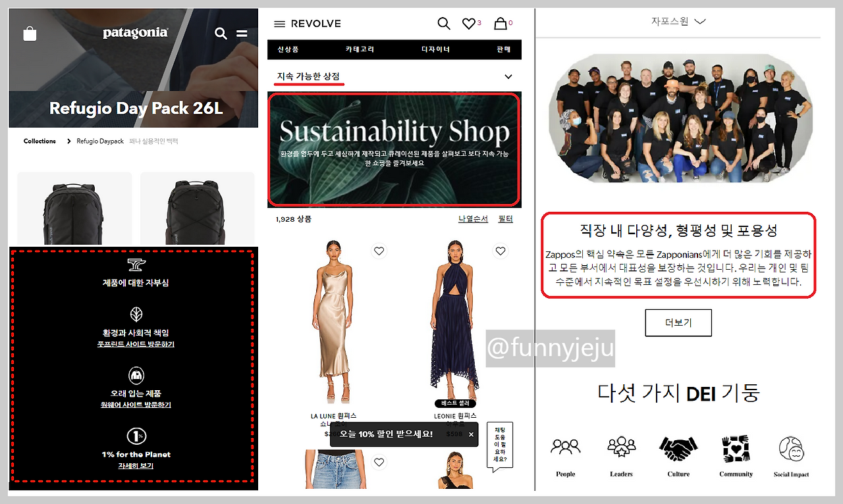Image resolution: width=843 pixels, height=504 pixels.
Task: Switch to the 카테고리 tab
Action: 360,49
